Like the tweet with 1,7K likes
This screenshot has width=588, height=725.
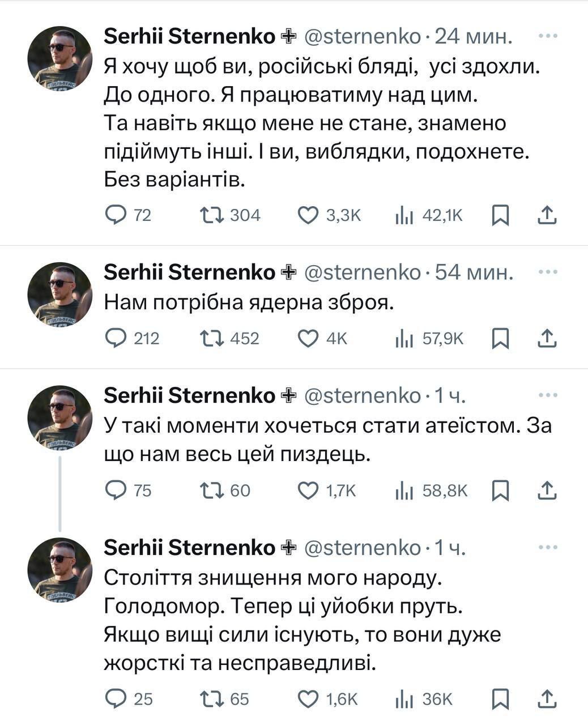point(308,490)
